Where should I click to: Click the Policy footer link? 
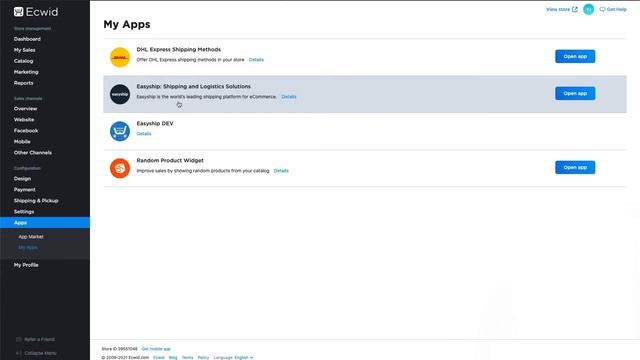pyautogui.click(x=203, y=358)
